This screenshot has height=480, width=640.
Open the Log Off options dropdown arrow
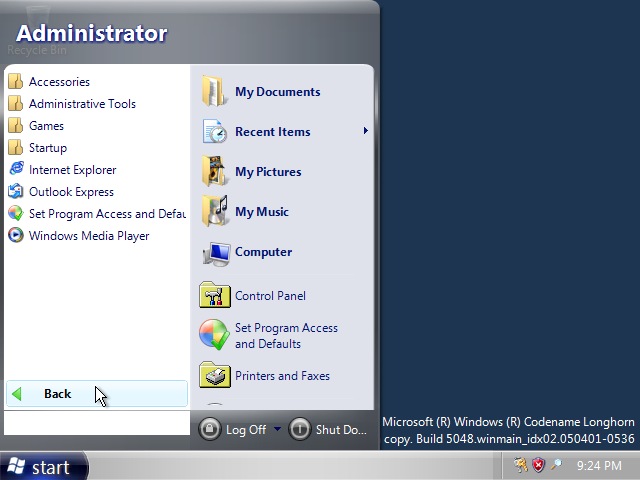pyautogui.click(x=277, y=429)
